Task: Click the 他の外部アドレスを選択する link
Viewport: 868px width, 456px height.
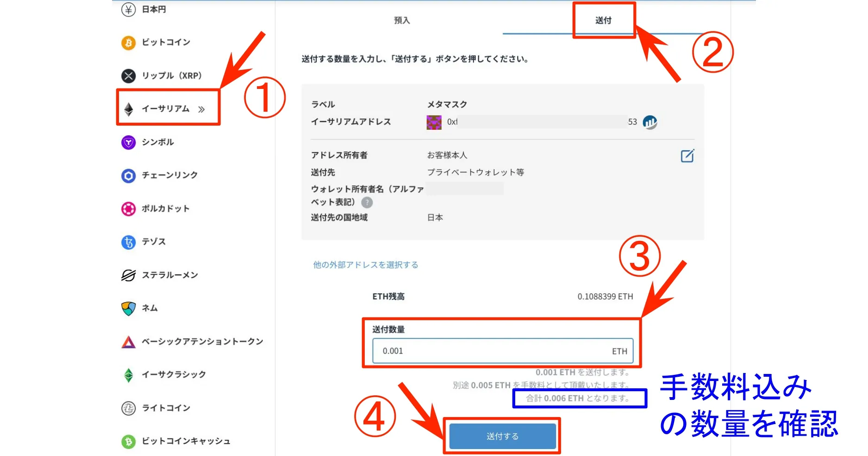Action: click(x=365, y=265)
